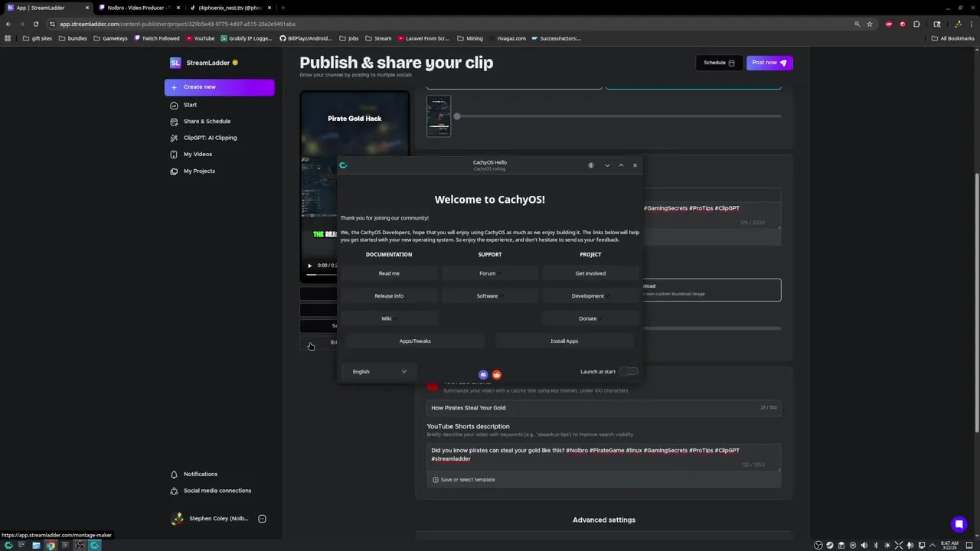
Task: Open the apps grid icon in bookmarks bar
Action: click(8, 38)
